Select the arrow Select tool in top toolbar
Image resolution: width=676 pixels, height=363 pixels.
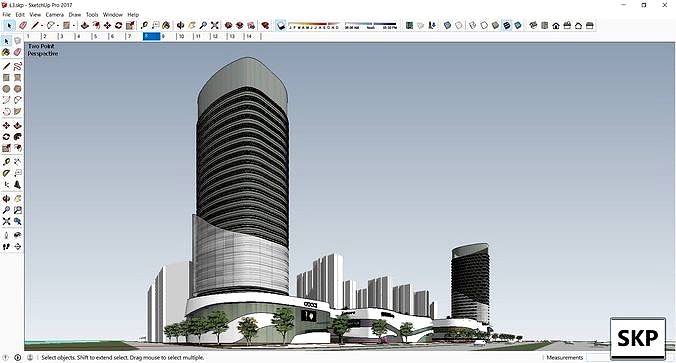coord(9,26)
